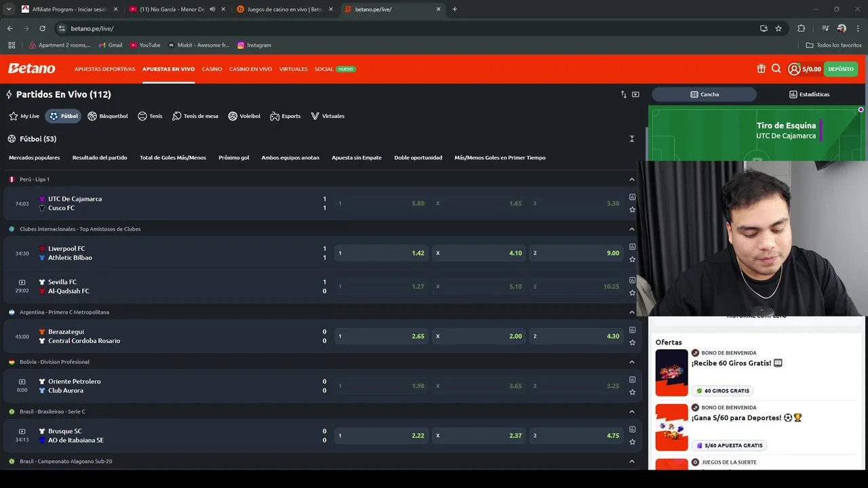Select the Esports sport filter
868x488 pixels.
(285, 116)
